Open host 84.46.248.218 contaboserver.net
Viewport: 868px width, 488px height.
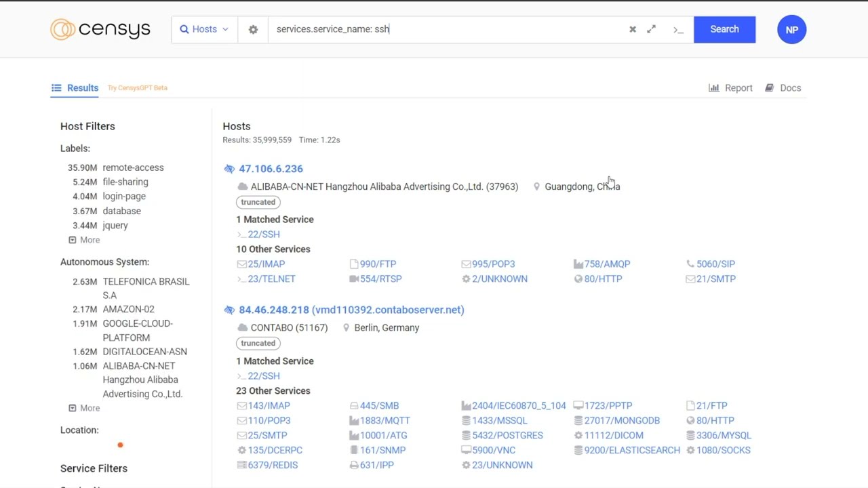(x=351, y=310)
